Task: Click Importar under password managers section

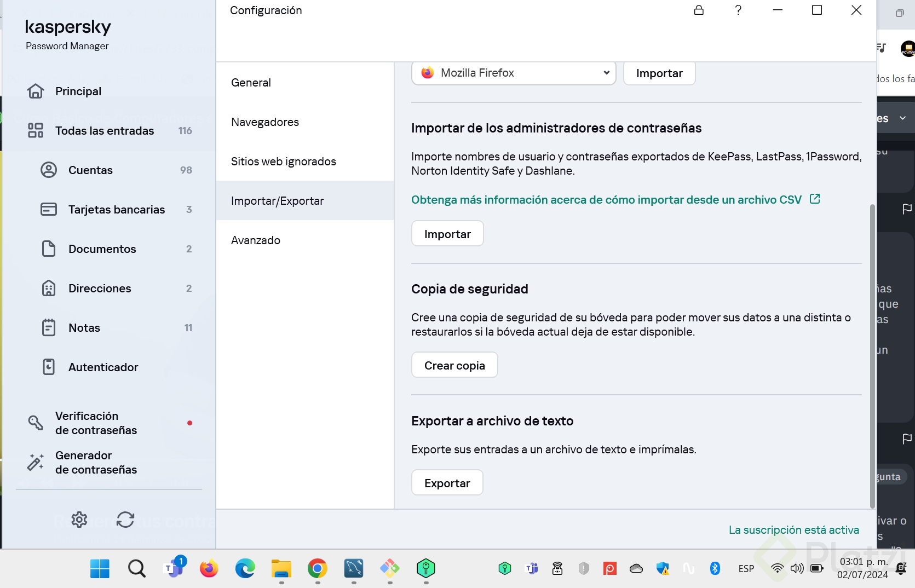Action: 447,234
